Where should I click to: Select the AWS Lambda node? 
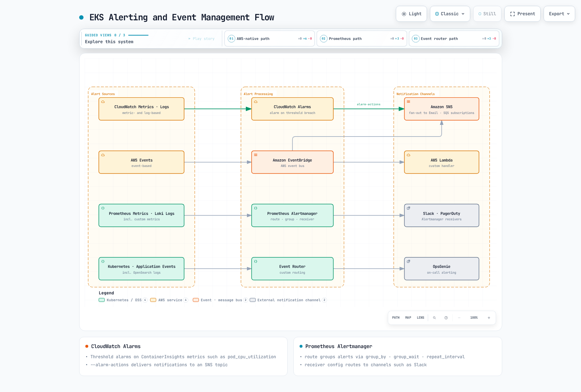click(442, 162)
